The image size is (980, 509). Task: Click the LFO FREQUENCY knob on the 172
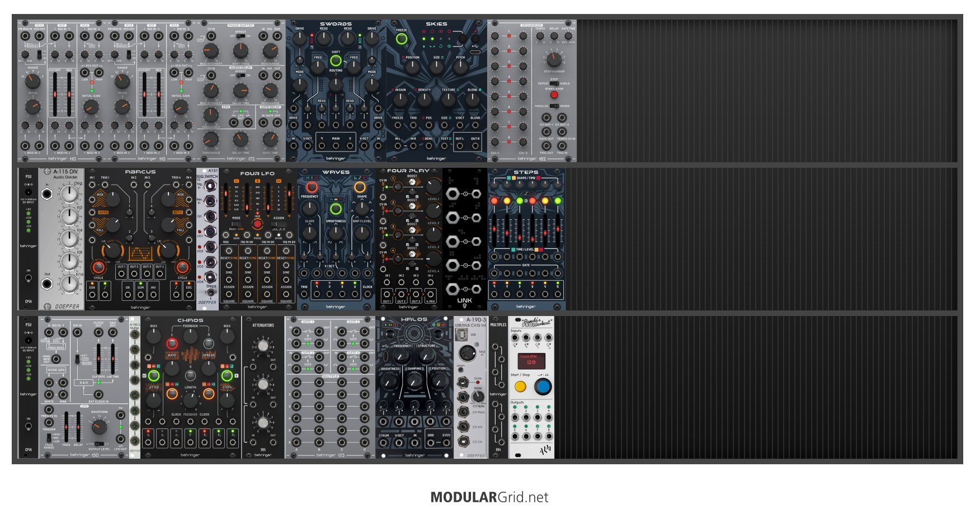[211, 114]
